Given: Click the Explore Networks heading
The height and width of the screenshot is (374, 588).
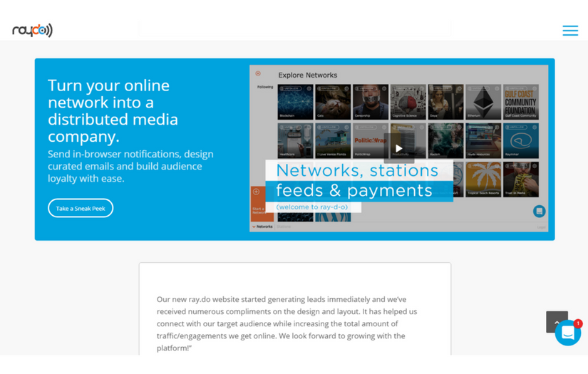Looking at the screenshot, I should pyautogui.click(x=307, y=75).
